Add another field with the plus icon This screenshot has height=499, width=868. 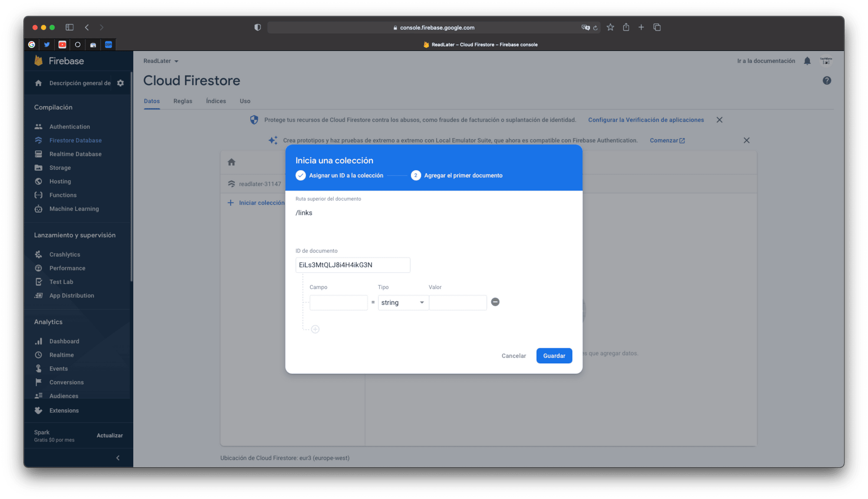316,329
